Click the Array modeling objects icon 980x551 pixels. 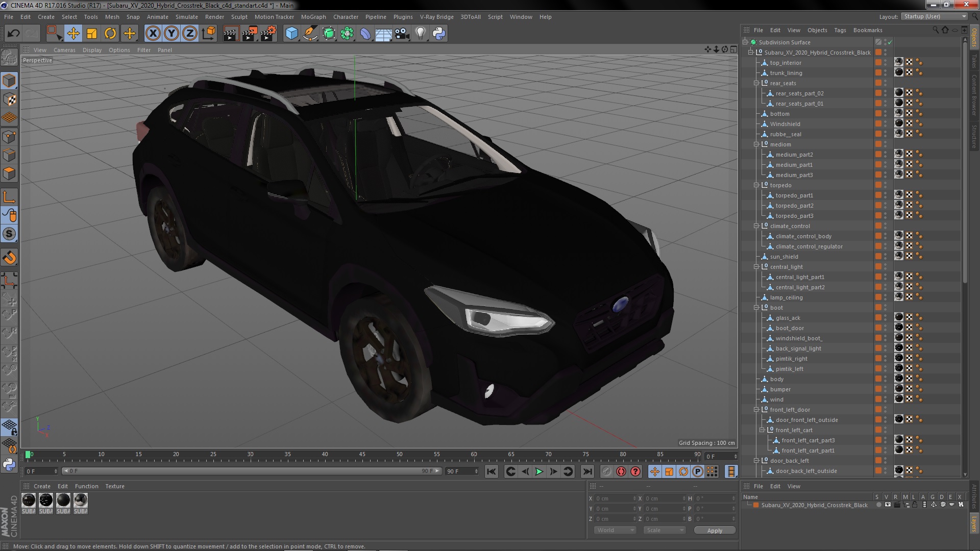pos(347,34)
